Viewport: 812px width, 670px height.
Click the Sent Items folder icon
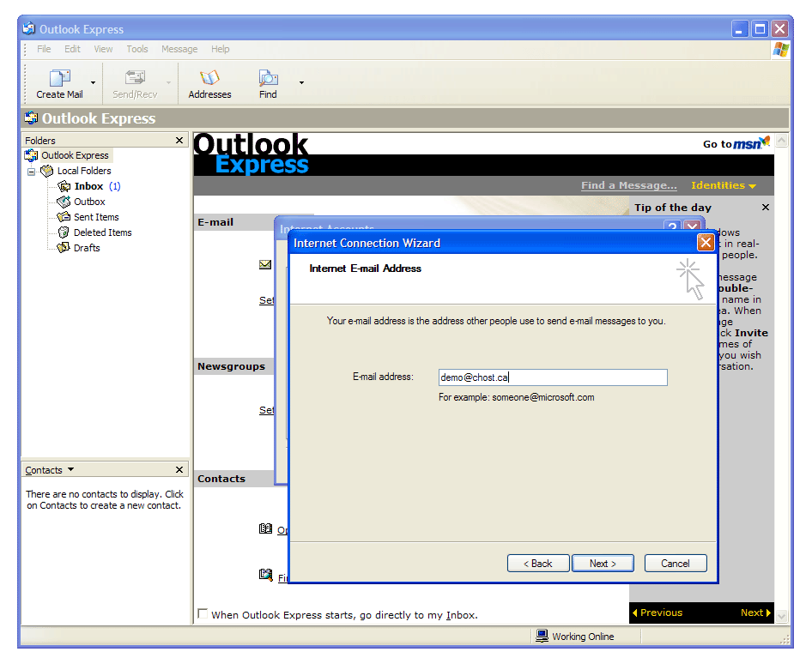click(64, 217)
